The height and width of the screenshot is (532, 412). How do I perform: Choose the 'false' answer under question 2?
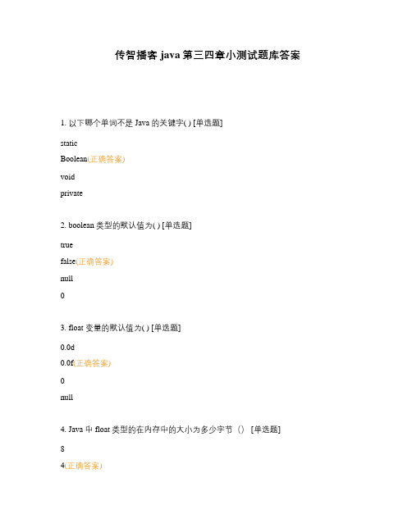68,261
